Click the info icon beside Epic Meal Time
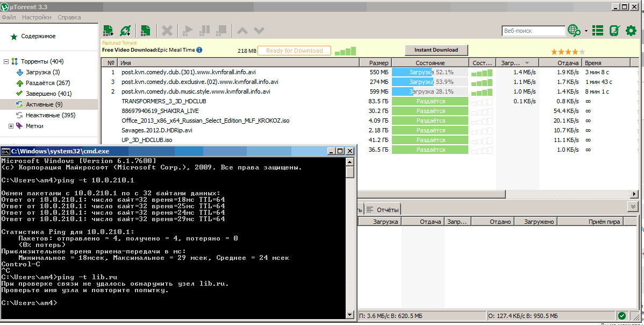Viewport: 644px width, 325px height. [x=199, y=50]
